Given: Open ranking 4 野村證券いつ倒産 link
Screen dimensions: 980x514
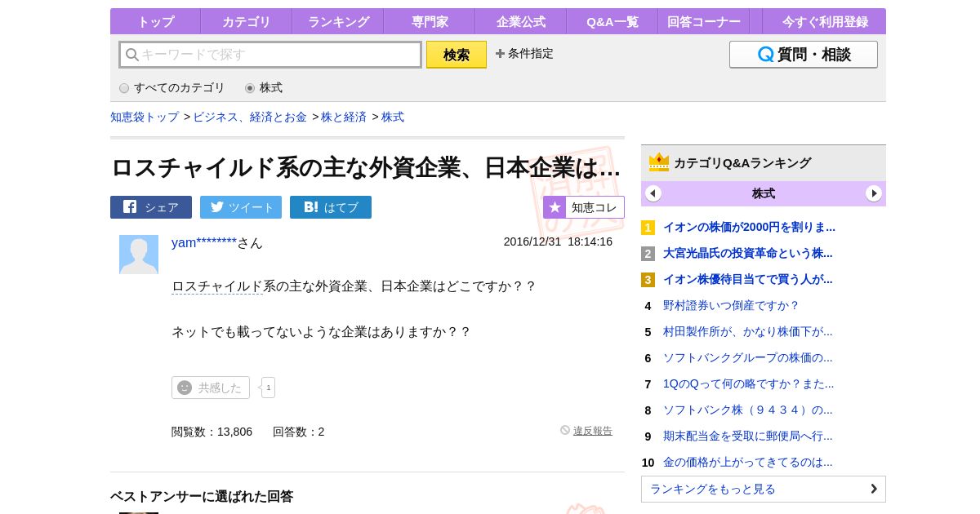Looking at the screenshot, I should coord(731,305).
